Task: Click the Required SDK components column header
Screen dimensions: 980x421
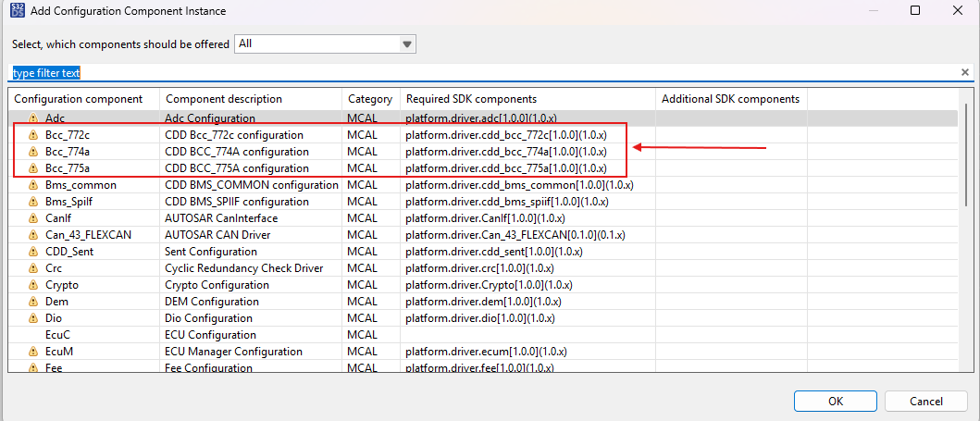Action: 471,99
